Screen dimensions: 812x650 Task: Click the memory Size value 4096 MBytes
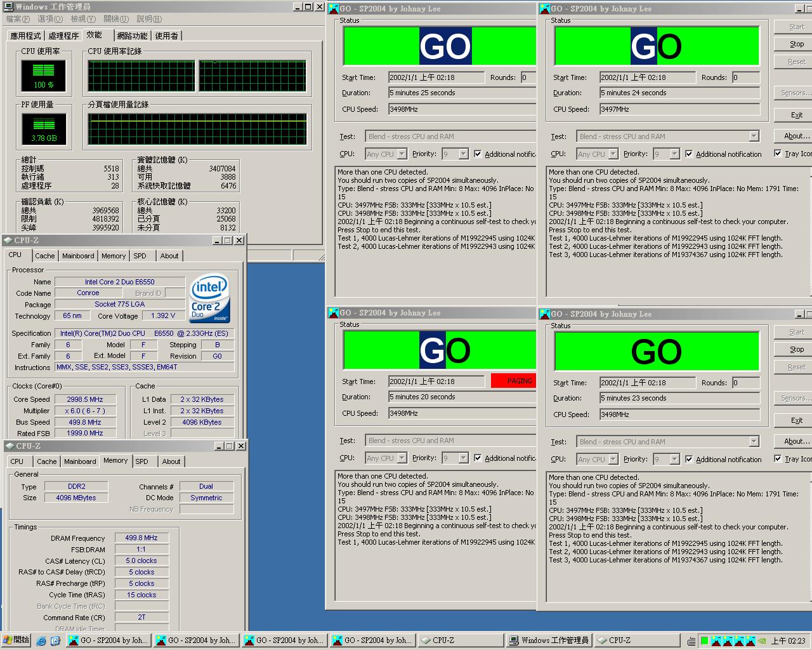(x=76, y=498)
